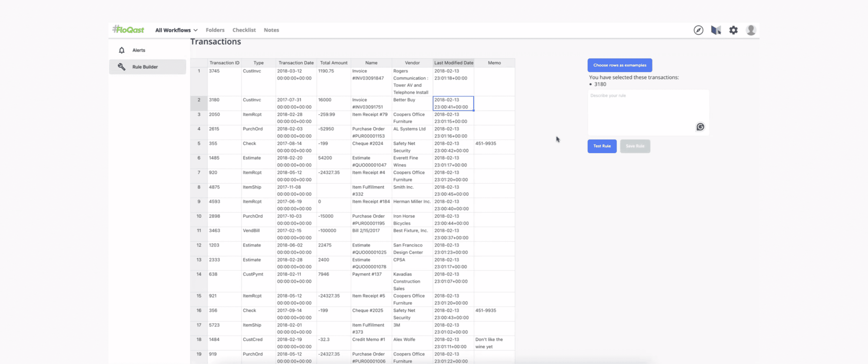Open the user profile avatar
This screenshot has width=868, height=364.
point(751,30)
